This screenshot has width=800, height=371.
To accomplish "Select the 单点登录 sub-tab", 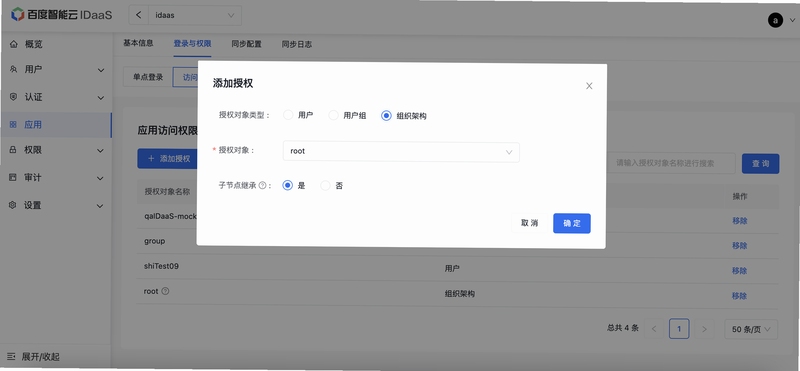I will coord(148,77).
